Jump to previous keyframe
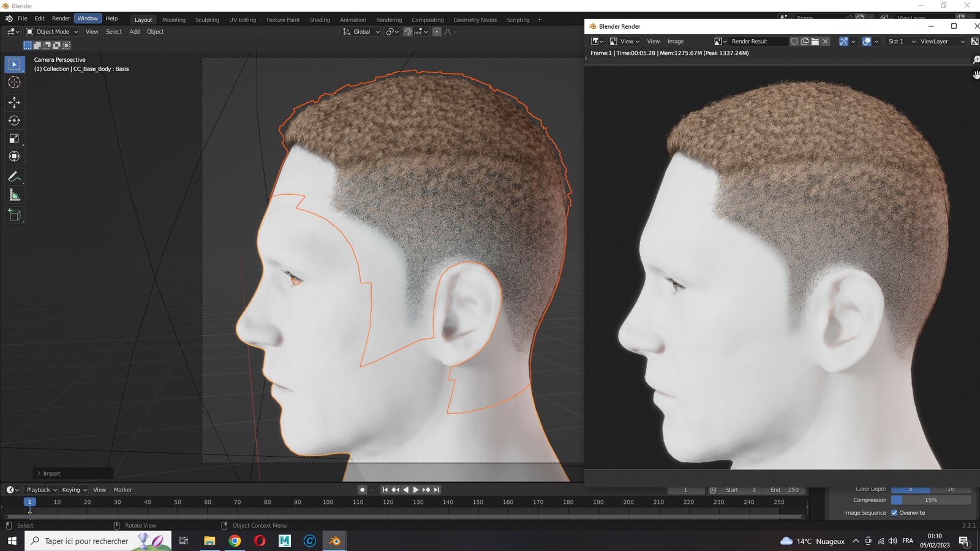 pyautogui.click(x=395, y=490)
